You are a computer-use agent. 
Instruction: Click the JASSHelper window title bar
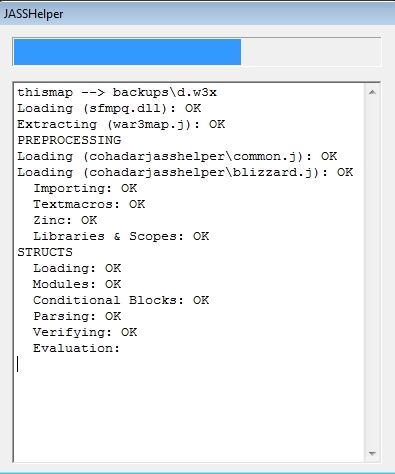coord(197,14)
